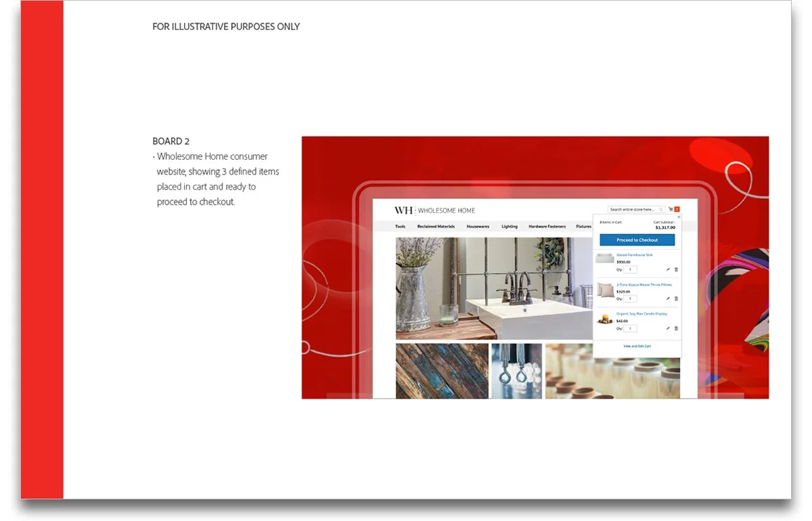Image resolution: width=812 pixels, height=521 pixels.
Task: Open the Fixtures category
Action: click(x=583, y=227)
